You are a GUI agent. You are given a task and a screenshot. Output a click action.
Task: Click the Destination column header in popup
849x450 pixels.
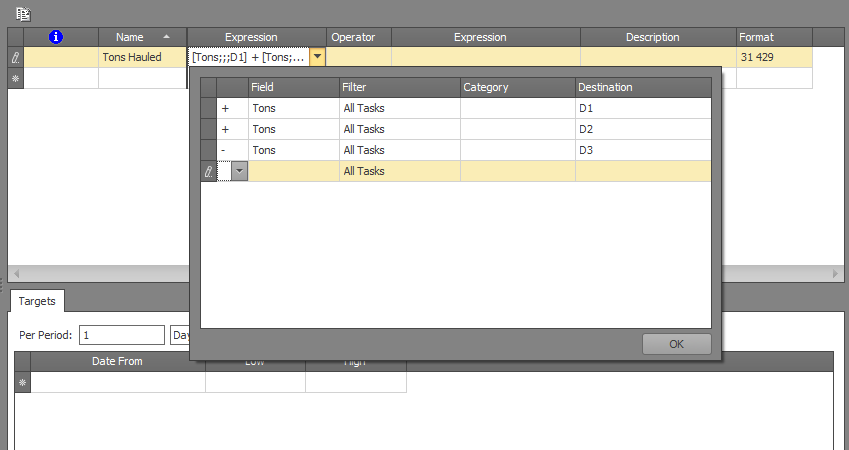(642, 88)
